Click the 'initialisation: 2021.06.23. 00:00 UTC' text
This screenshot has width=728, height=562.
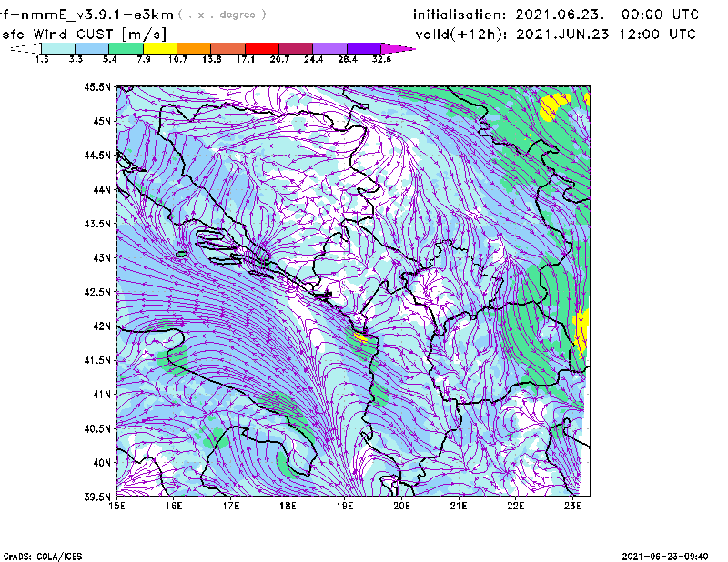coord(556,15)
